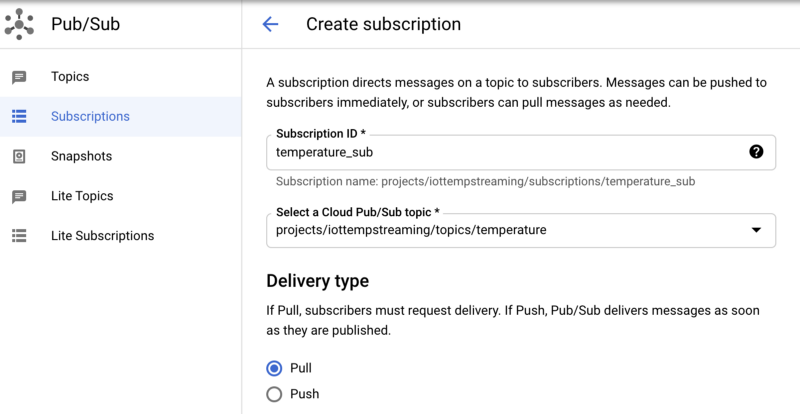This screenshot has width=800, height=414.
Task: Go back using the left arrow icon
Action: (270, 24)
